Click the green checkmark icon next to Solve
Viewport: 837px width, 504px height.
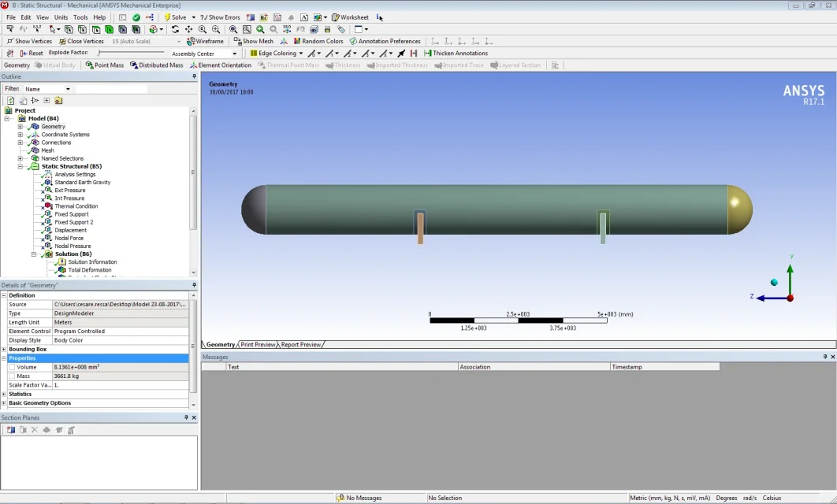(136, 17)
